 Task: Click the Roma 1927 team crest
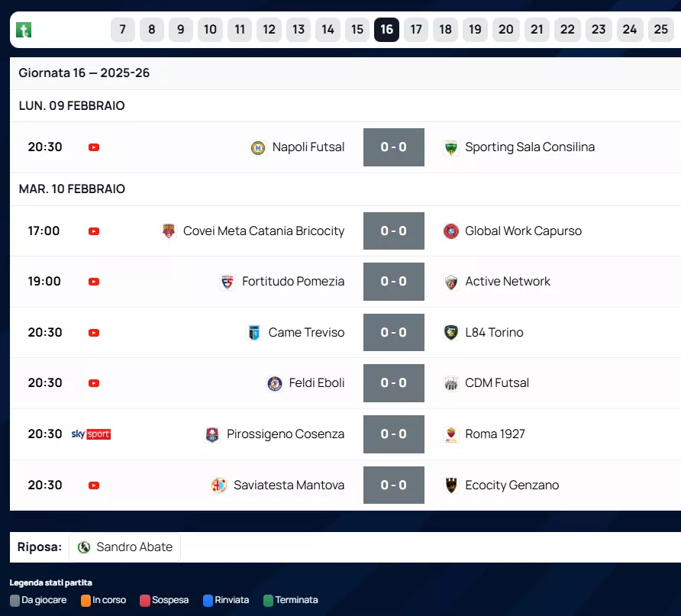[451, 434]
